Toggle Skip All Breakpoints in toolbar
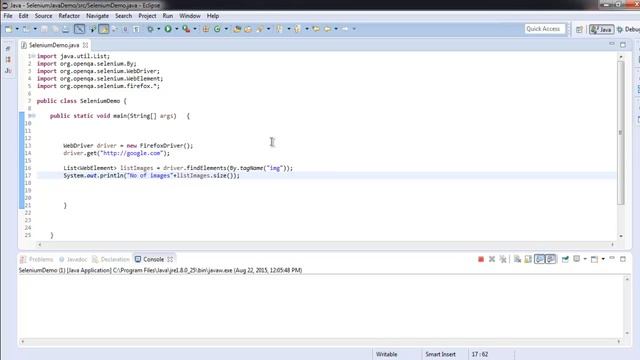Viewport: 640px width, 360px height. click(x=80, y=29)
